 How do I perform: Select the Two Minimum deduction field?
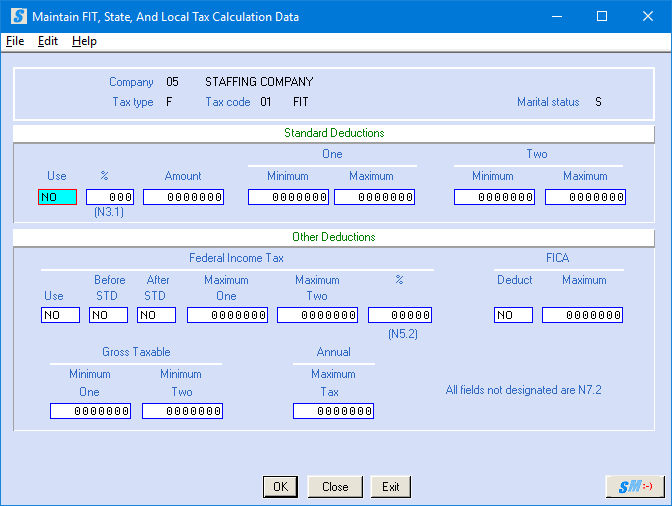(x=495, y=197)
